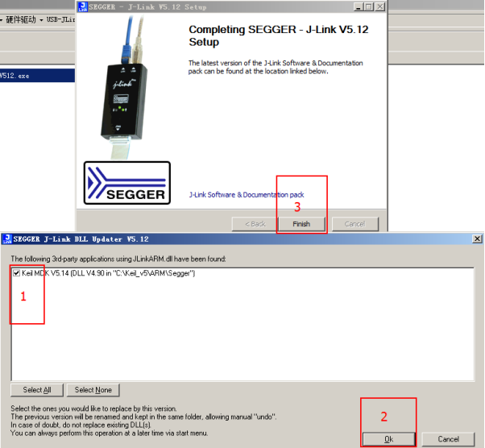Click the J-Link debug probe picture
Viewport: 485px width, 448px height.
pyautogui.click(x=125, y=88)
